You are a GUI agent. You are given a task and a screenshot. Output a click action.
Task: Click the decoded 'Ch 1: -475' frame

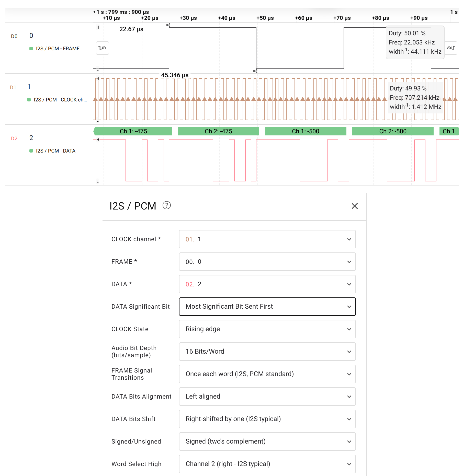[133, 131]
